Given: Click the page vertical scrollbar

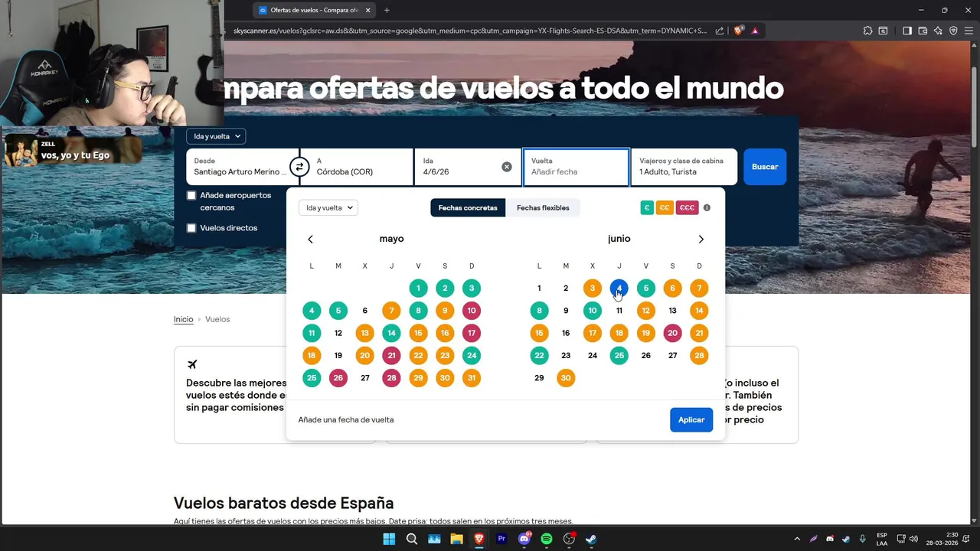Looking at the screenshot, I should point(975,107).
